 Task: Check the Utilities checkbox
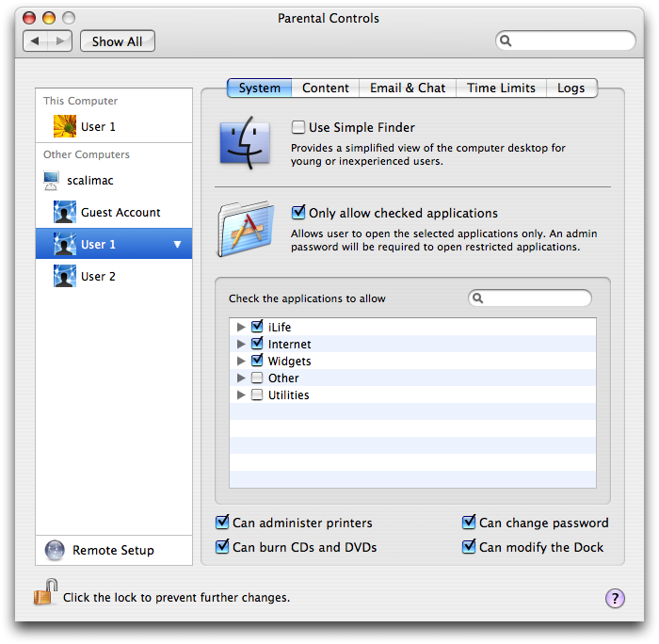(x=257, y=394)
